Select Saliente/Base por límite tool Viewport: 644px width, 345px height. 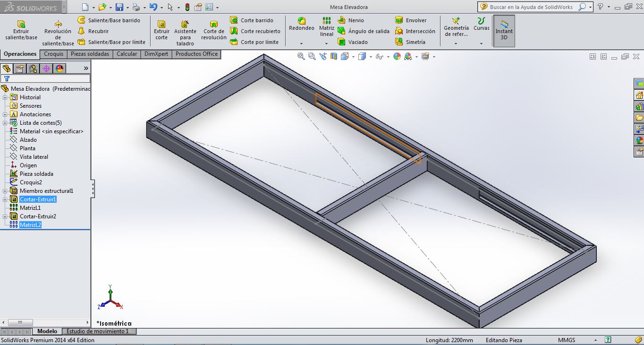(x=112, y=42)
